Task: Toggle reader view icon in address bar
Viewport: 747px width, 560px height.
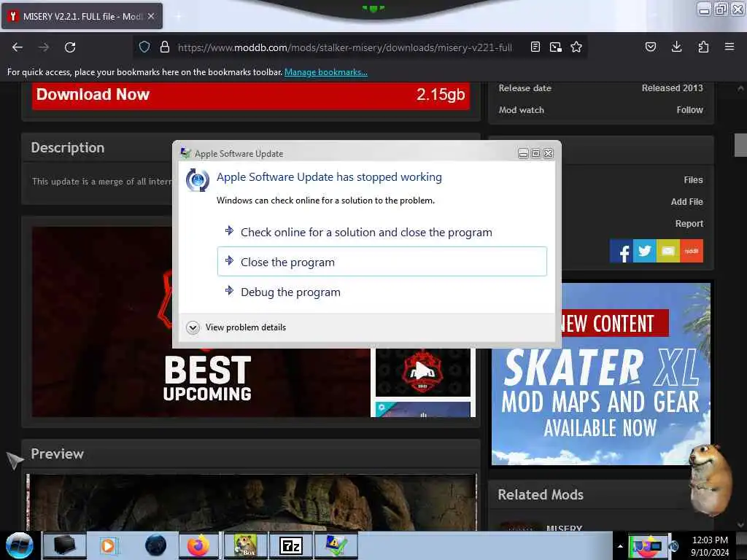Action: (535, 47)
